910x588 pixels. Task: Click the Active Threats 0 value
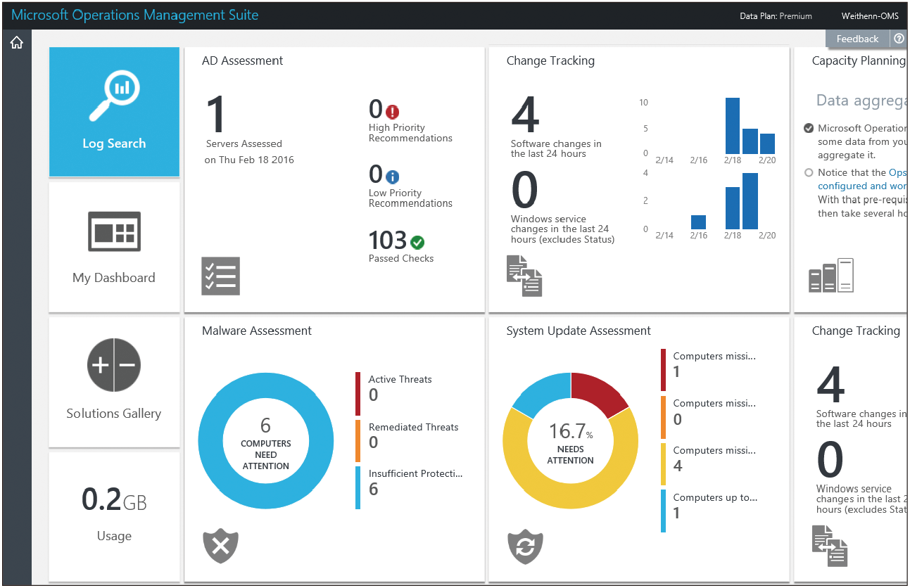click(x=374, y=395)
